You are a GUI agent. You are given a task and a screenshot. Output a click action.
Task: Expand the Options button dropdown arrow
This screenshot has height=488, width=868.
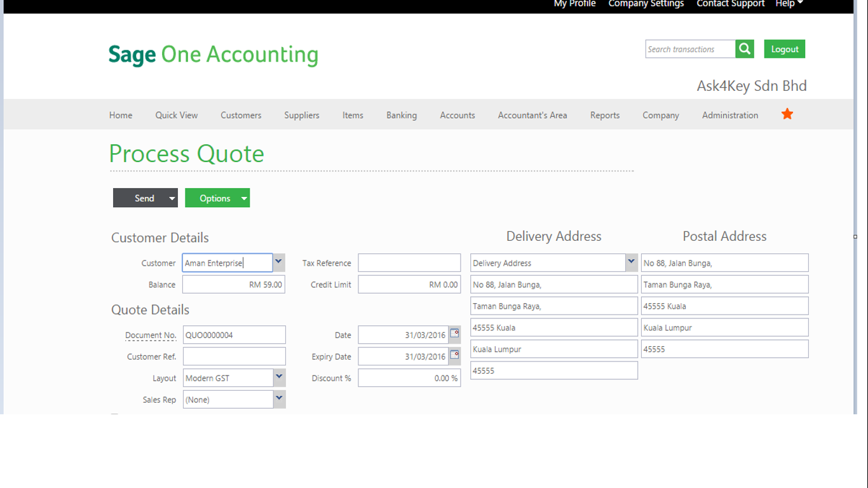click(x=244, y=198)
